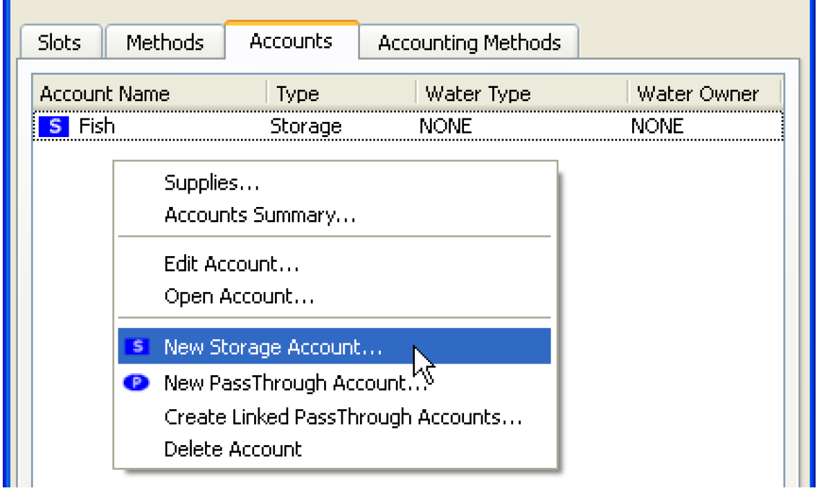Screen dimensions: 817x504
Task: Click Create Linked PassThrough Accounts...
Action: tap(343, 417)
